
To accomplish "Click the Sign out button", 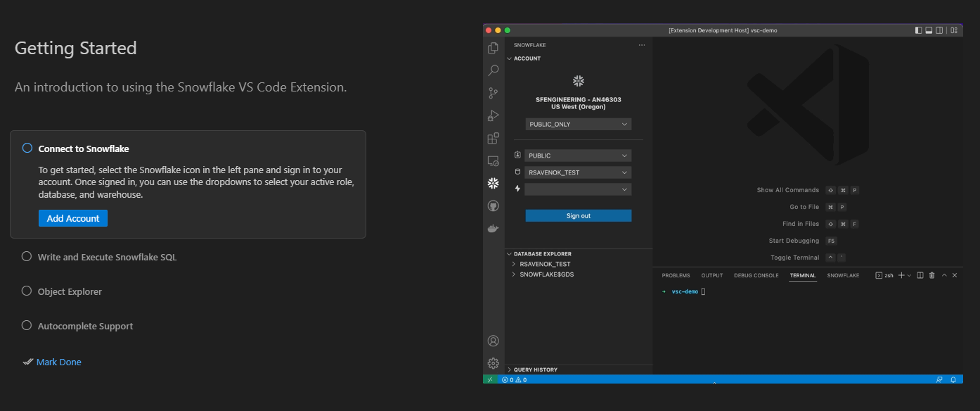I will pos(577,215).
